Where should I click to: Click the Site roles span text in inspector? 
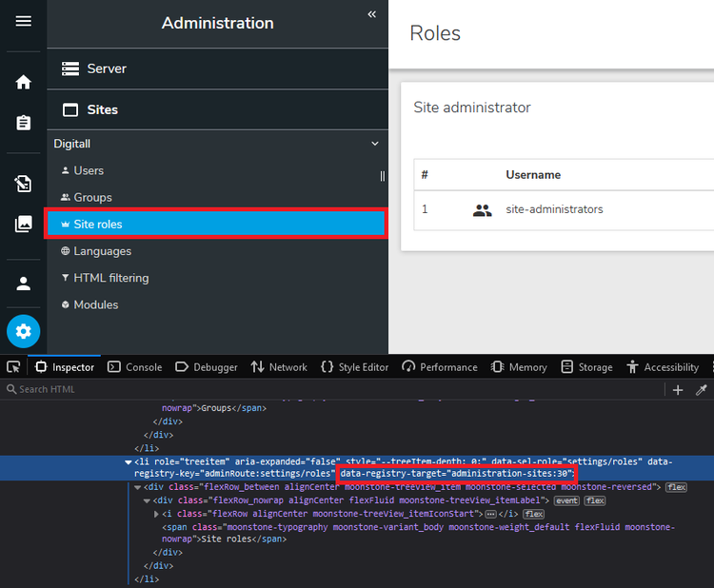coord(227,539)
